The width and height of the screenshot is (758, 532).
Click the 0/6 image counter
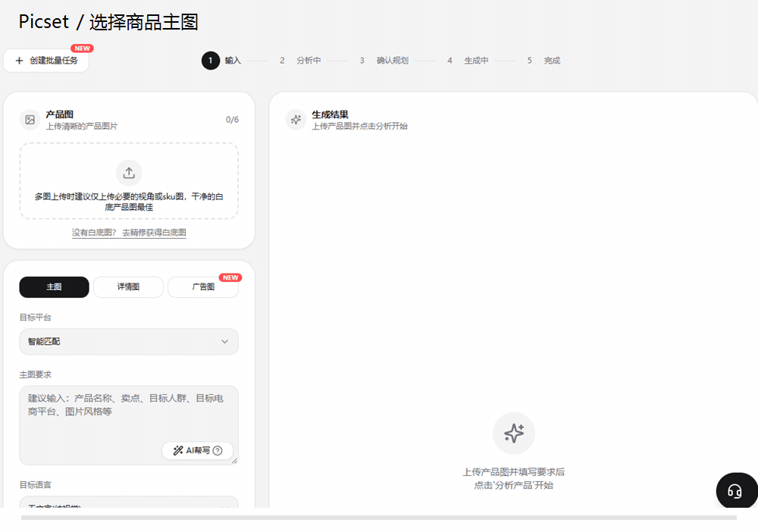[232, 120]
